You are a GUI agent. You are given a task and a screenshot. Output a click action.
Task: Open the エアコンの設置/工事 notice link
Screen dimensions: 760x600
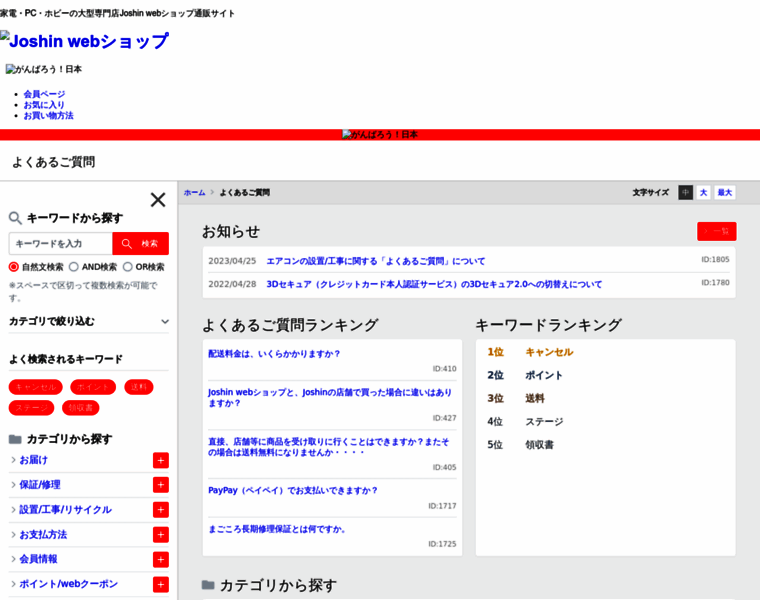point(376,261)
